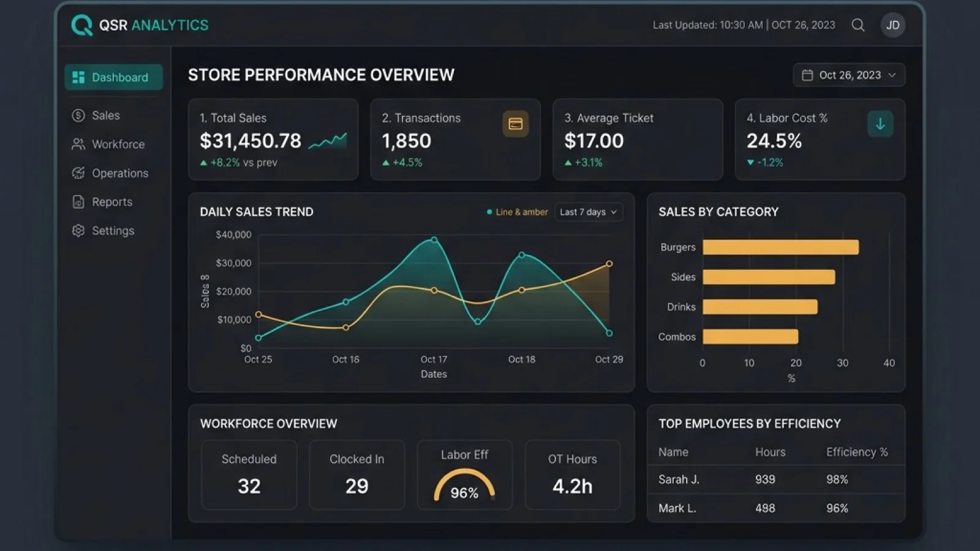Open the Scheduled 32 tile
This screenshot has height=551, width=980.
tap(249, 474)
